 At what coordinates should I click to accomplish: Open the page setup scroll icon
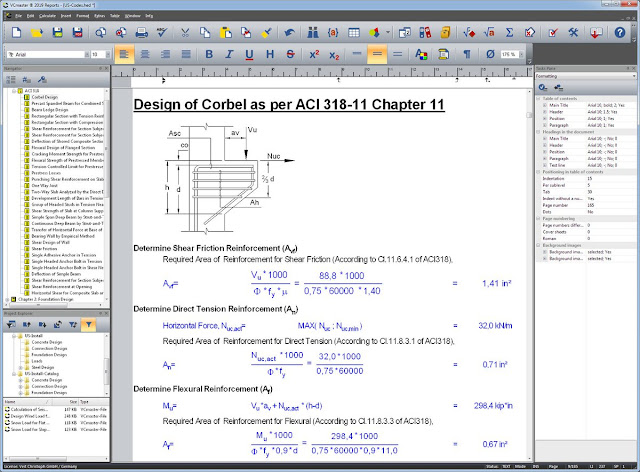point(444,54)
